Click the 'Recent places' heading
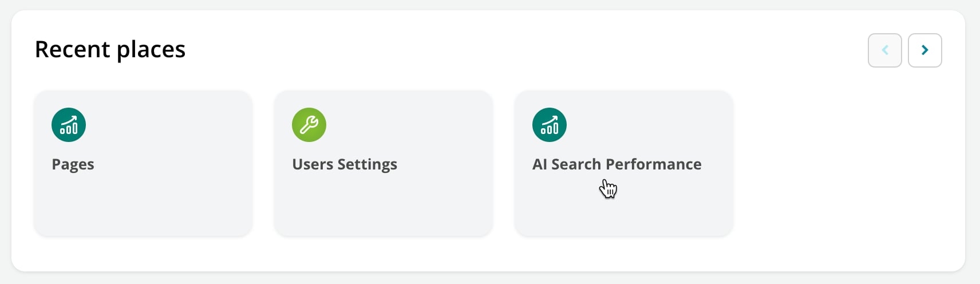The image size is (980, 284). tap(110, 49)
